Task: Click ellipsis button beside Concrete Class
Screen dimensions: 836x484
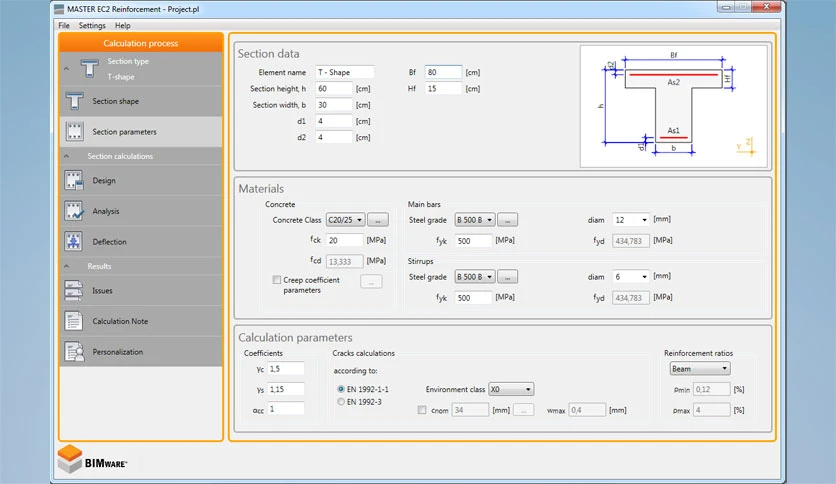Action: pos(378,220)
